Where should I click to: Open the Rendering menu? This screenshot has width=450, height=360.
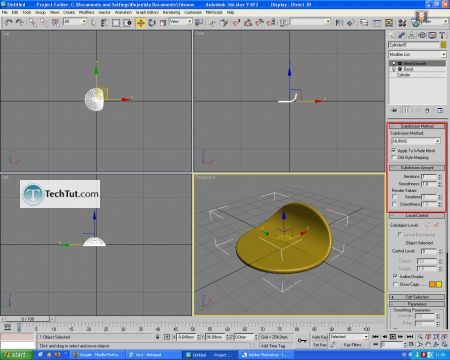click(x=171, y=12)
